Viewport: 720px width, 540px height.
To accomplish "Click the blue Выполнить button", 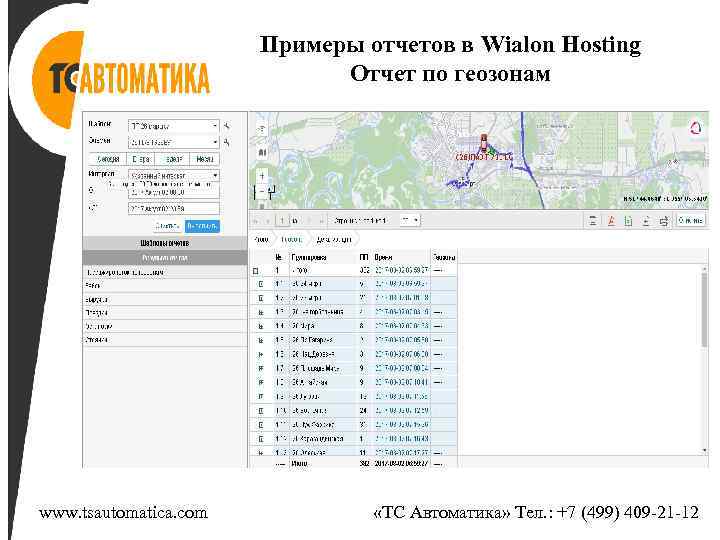I will pos(202,226).
